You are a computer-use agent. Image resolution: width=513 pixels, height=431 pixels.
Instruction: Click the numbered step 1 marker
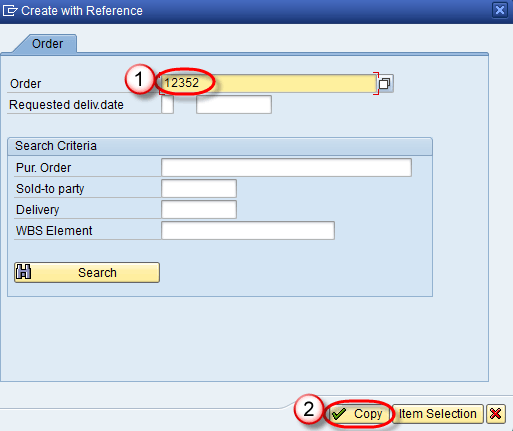point(139,79)
